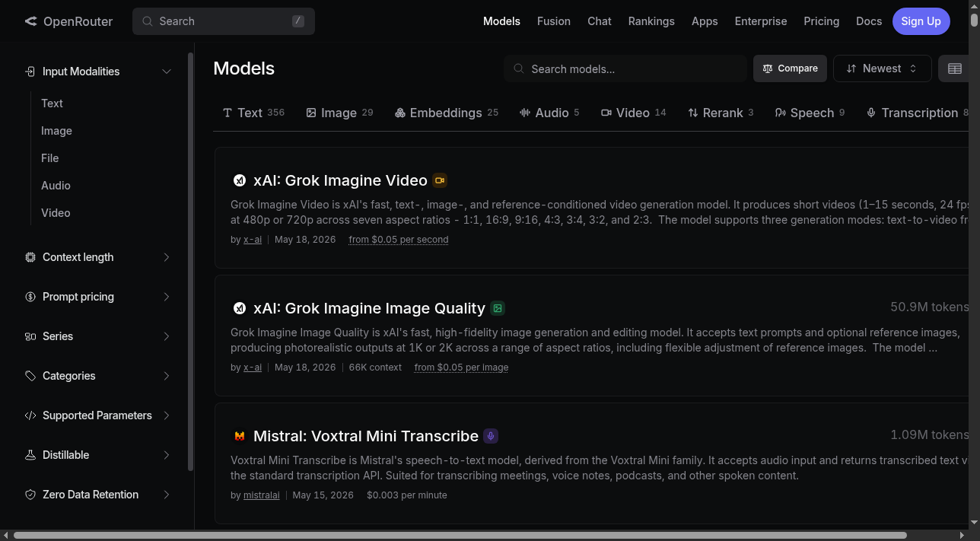Click the Series sidebar icon
980x541 pixels.
30,336
